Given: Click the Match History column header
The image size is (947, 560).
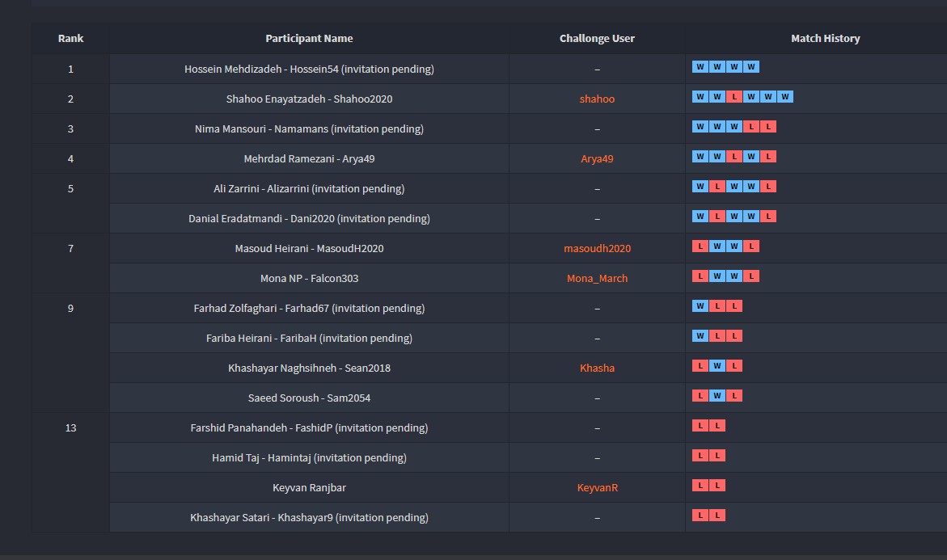Looking at the screenshot, I should pyautogui.click(x=825, y=38).
